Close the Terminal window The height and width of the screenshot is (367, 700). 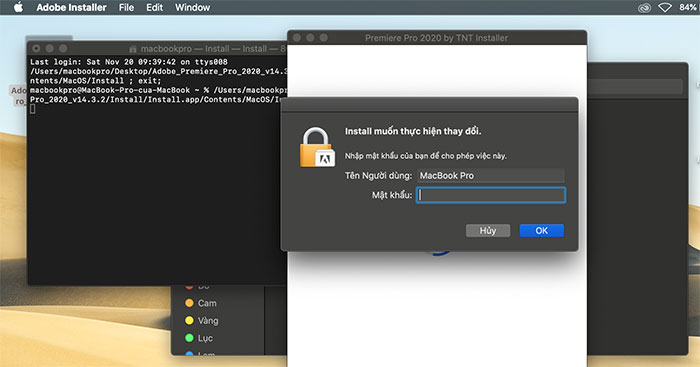tap(36, 48)
